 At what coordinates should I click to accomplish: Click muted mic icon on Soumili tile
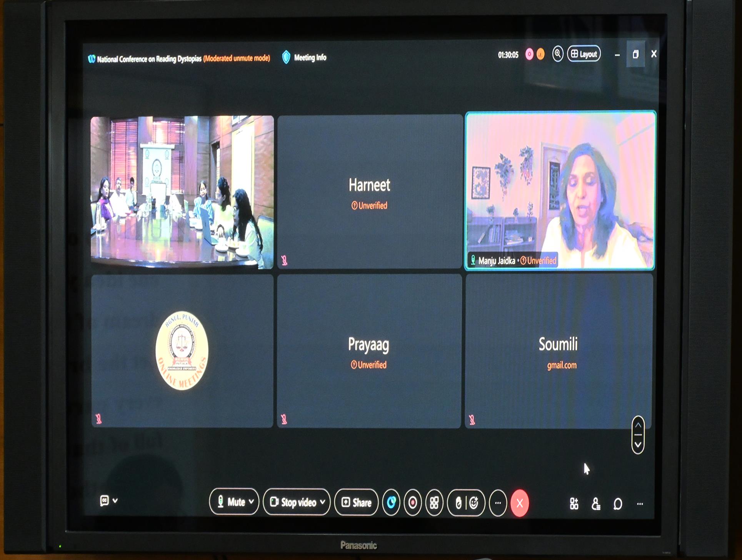click(472, 420)
